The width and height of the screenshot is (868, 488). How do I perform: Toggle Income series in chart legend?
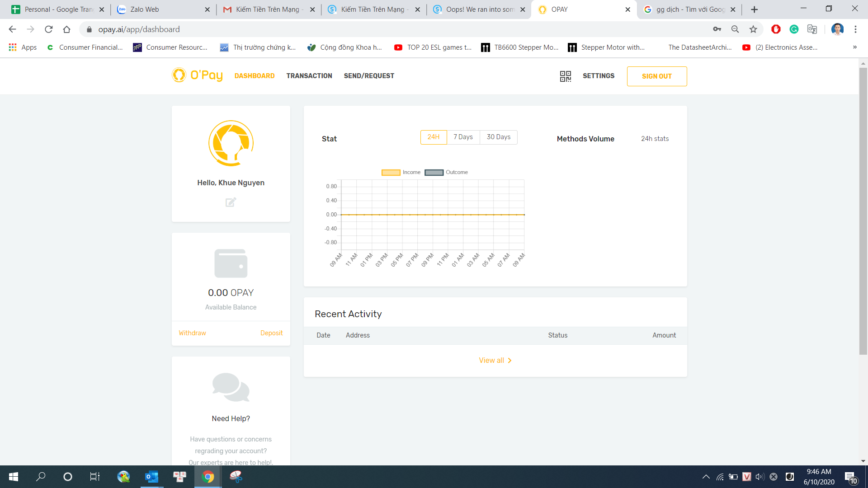pos(401,172)
